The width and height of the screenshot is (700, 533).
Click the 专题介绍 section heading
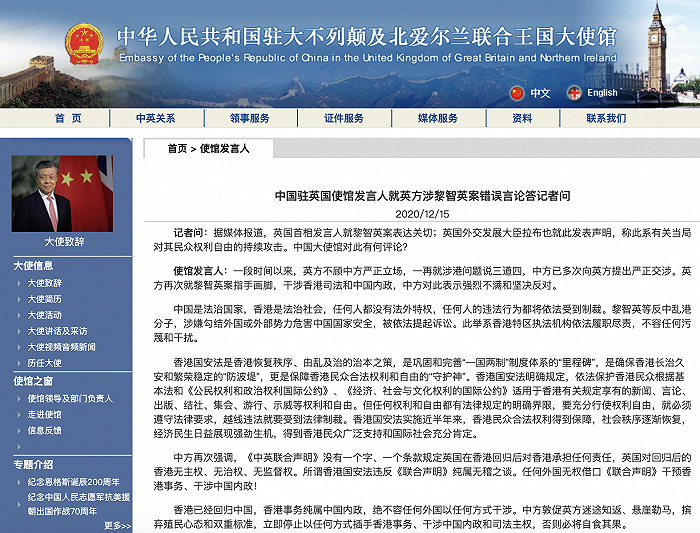[x=33, y=465]
